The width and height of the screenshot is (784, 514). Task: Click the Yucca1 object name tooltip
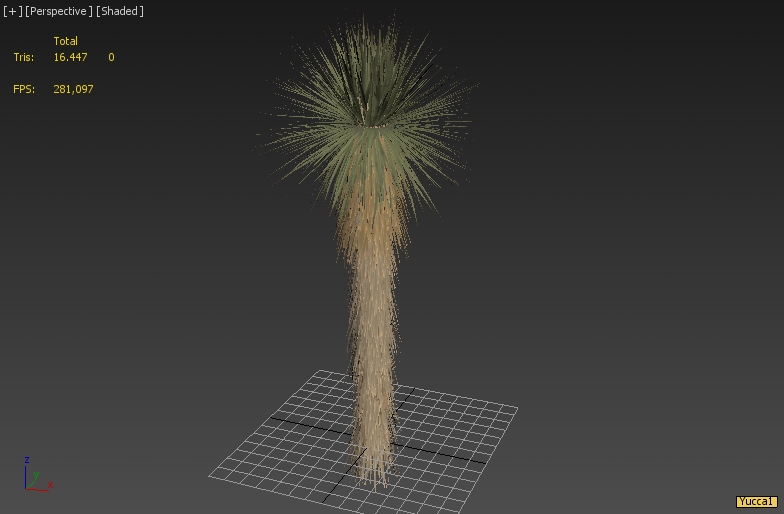[756, 502]
